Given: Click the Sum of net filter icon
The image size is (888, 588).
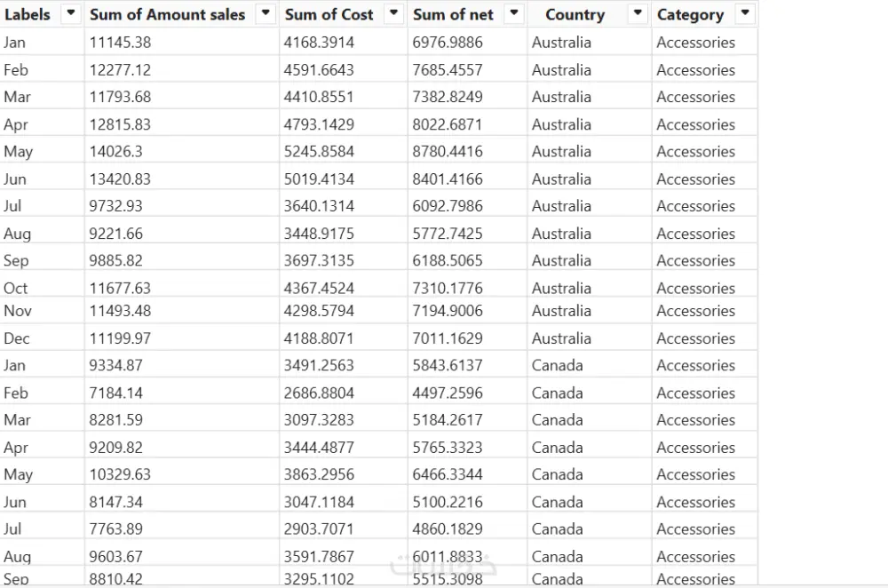Looking at the screenshot, I should [513, 14].
